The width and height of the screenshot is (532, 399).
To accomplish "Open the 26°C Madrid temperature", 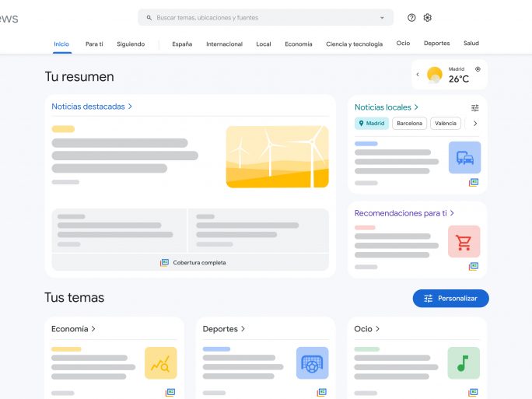I will coord(459,79).
